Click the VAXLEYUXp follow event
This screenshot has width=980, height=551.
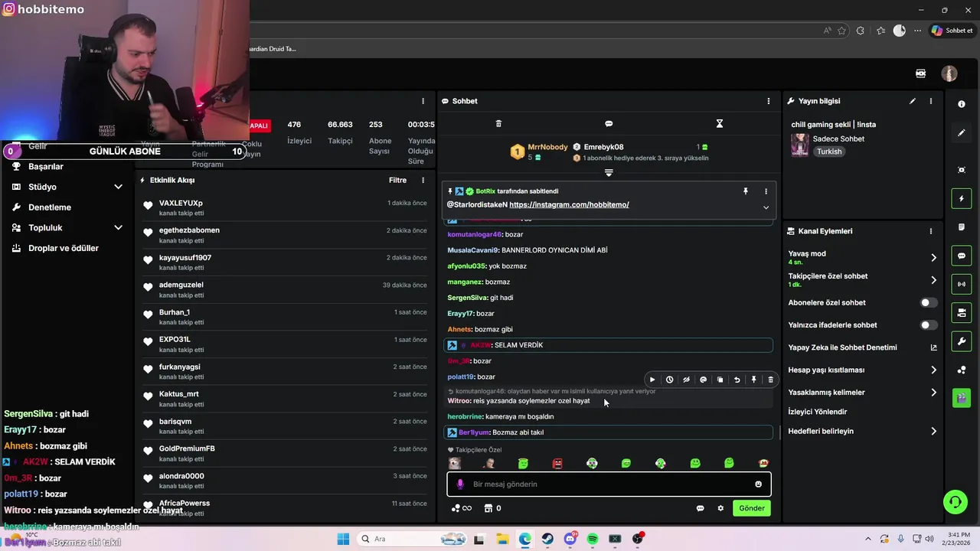[285, 207]
